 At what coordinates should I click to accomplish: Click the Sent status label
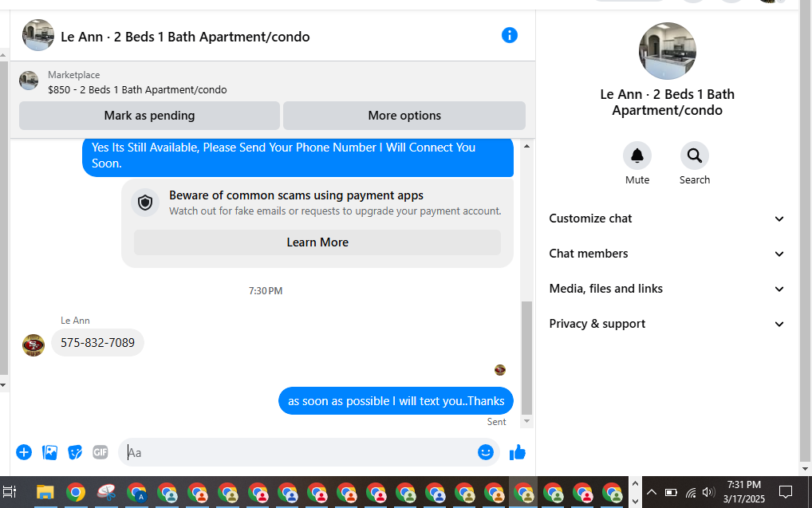click(x=496, y=422)
